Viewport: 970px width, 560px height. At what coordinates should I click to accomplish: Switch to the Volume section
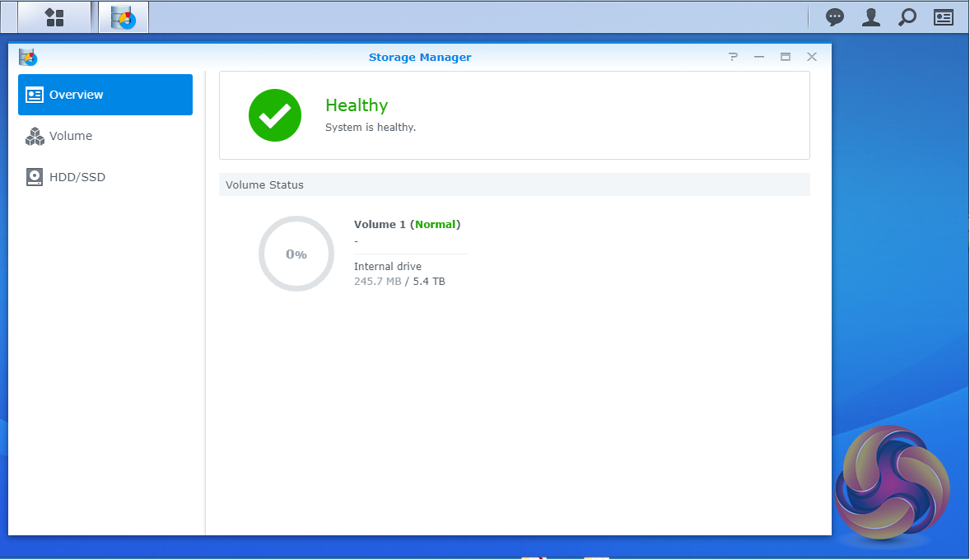pyautogui.click(x=105, y=136)
